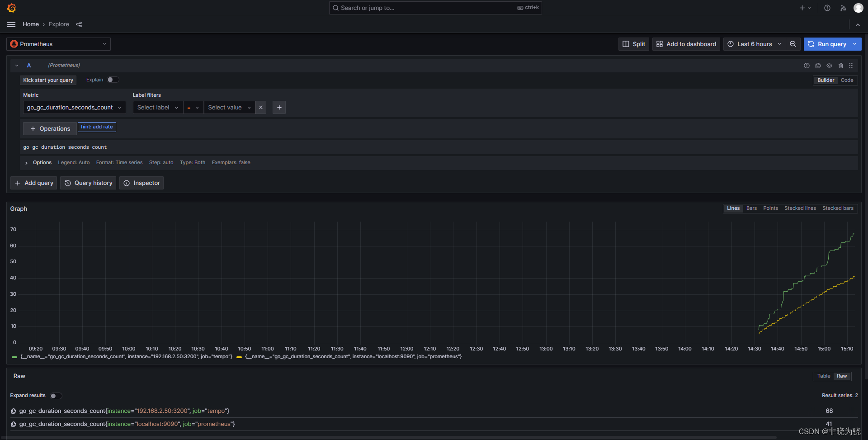
Task: Select Stacked bars graph style
Action: coord(838,208)
